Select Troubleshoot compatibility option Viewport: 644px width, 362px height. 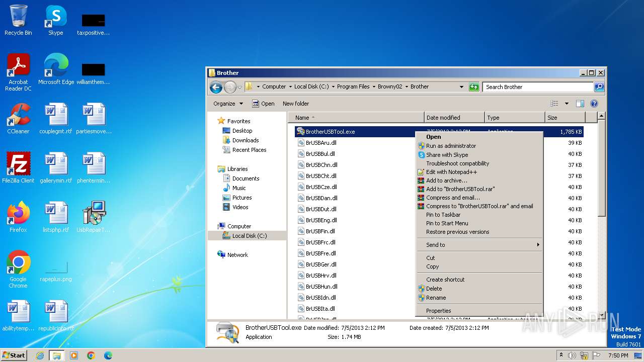click(479, 163)
